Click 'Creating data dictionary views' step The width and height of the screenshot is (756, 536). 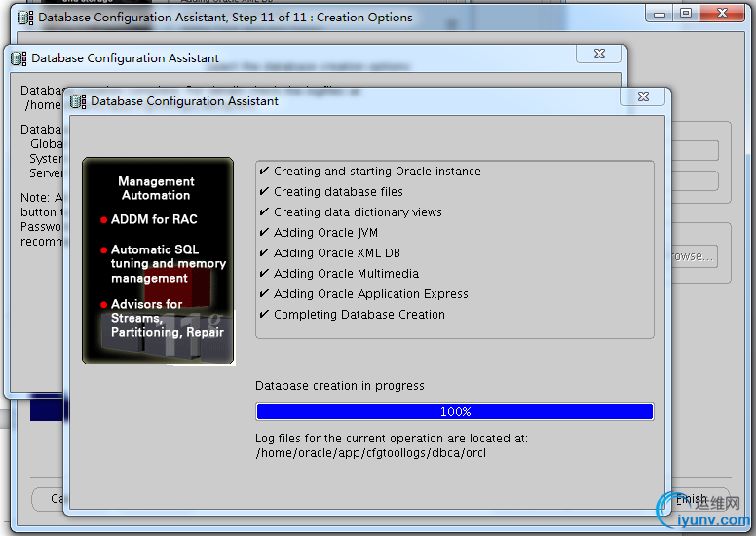(358, 212)
